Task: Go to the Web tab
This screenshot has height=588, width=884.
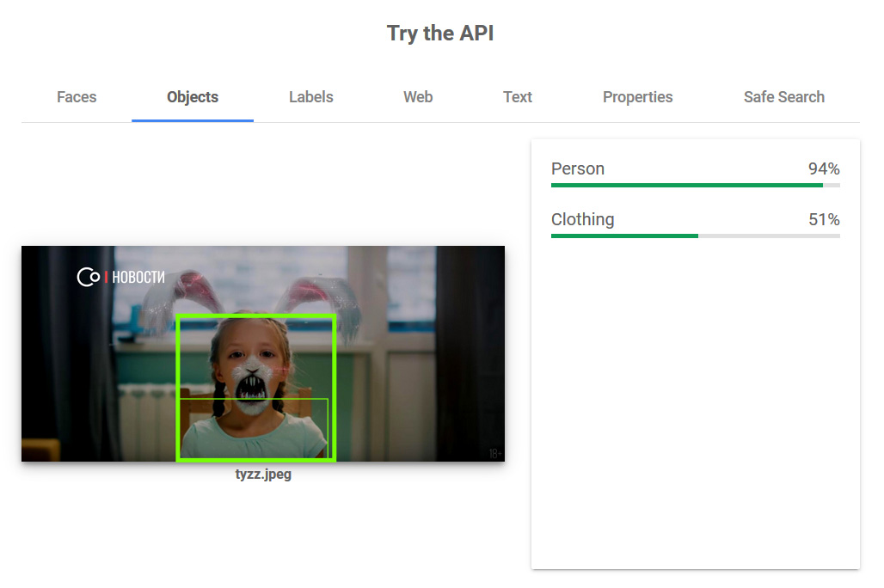Action: (418, 97)
